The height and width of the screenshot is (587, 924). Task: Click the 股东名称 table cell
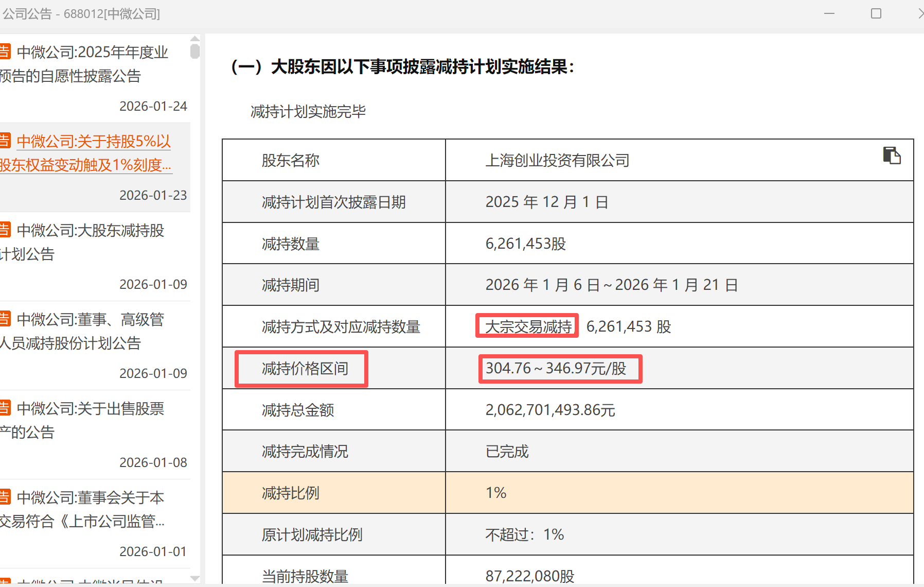pyautogui.click(x=334, y=160)
